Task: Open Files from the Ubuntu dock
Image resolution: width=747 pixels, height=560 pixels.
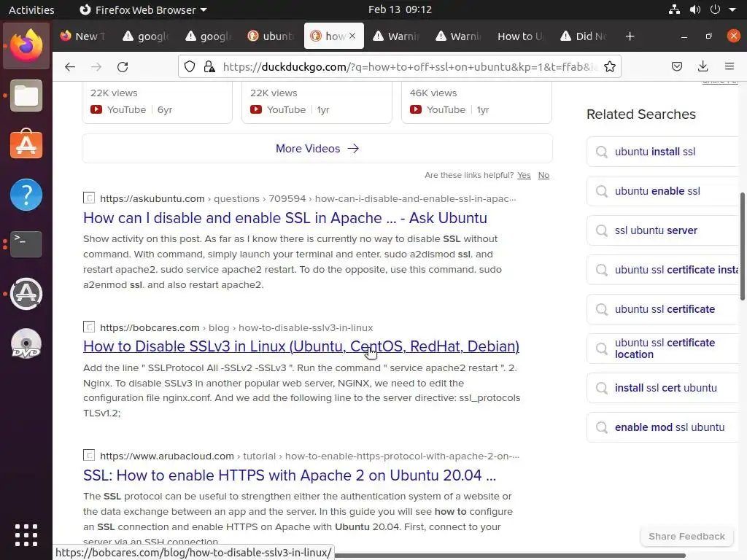Action: (26, 96)
